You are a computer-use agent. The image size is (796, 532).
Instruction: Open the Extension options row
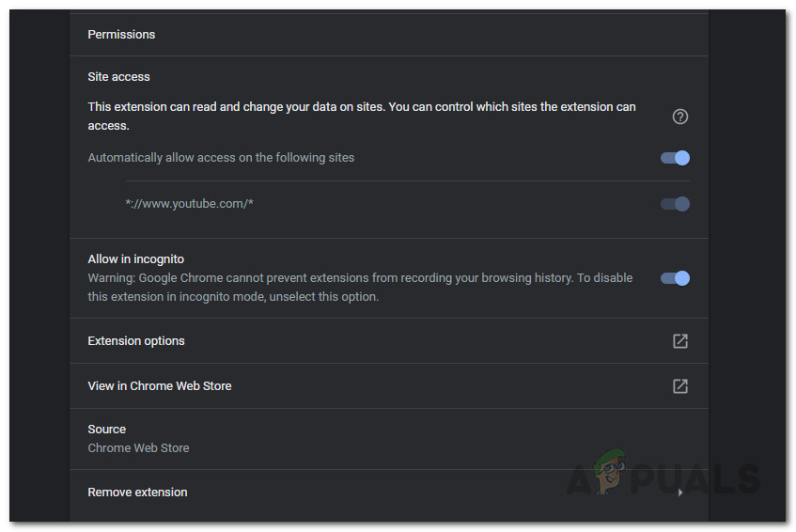pyautogui.click(x=136, y=341)
